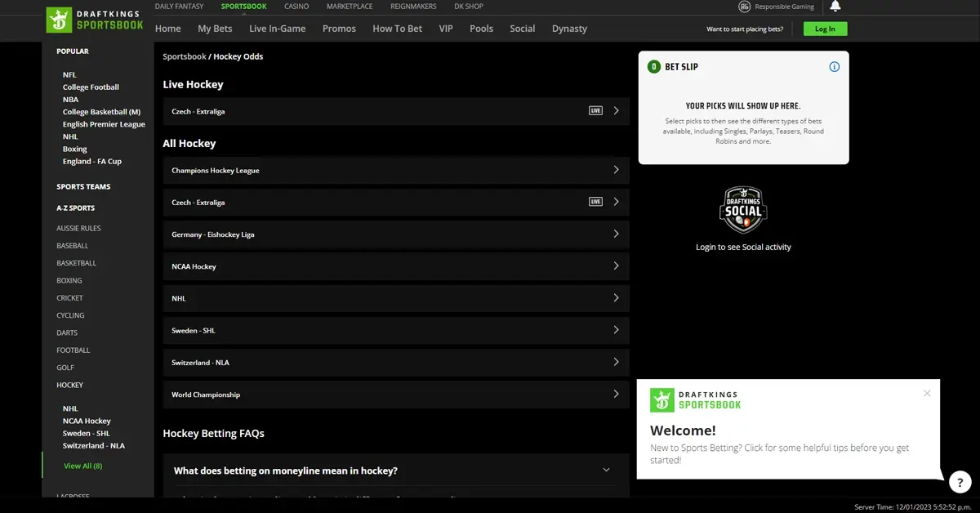This screenshot has height=513, width=980.
Task: Open the Bet Slip info icon
Action: point(834,66)
